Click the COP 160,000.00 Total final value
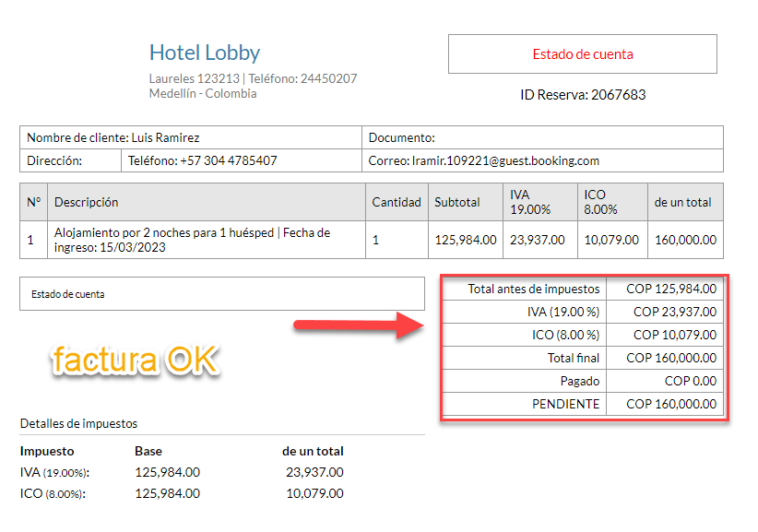The width and height of the screenshot is (758, 532). (671, 358)
